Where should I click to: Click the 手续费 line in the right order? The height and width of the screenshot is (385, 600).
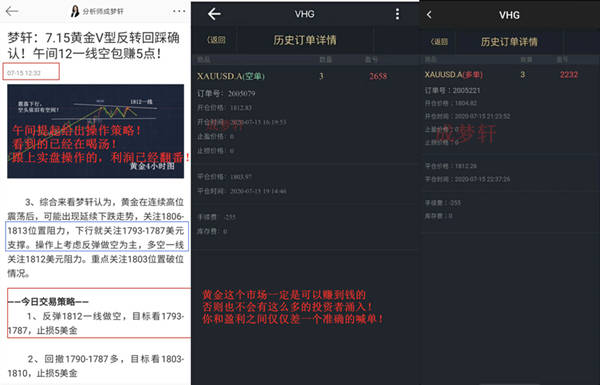(x=443, y=203)
